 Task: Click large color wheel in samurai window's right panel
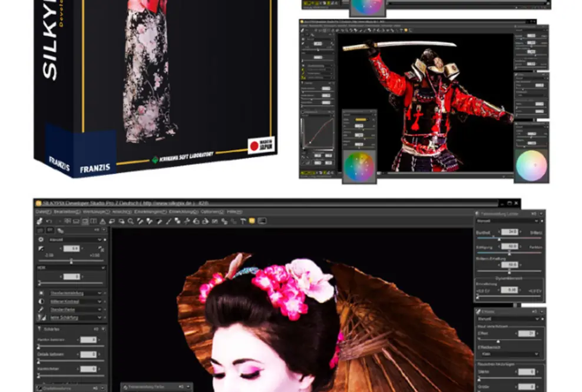pyautogui.click(x=531, y=165)
